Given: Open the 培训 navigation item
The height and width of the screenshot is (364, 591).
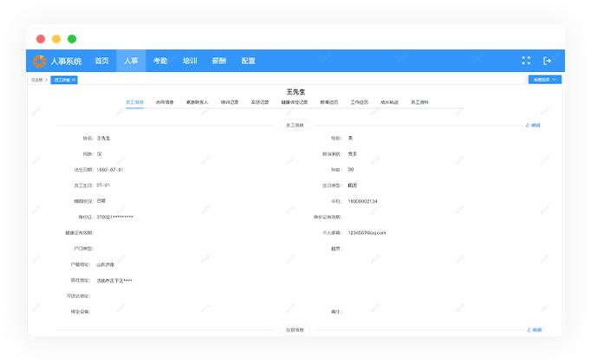Looking at the screenshot, I should (x=190, y=61).
